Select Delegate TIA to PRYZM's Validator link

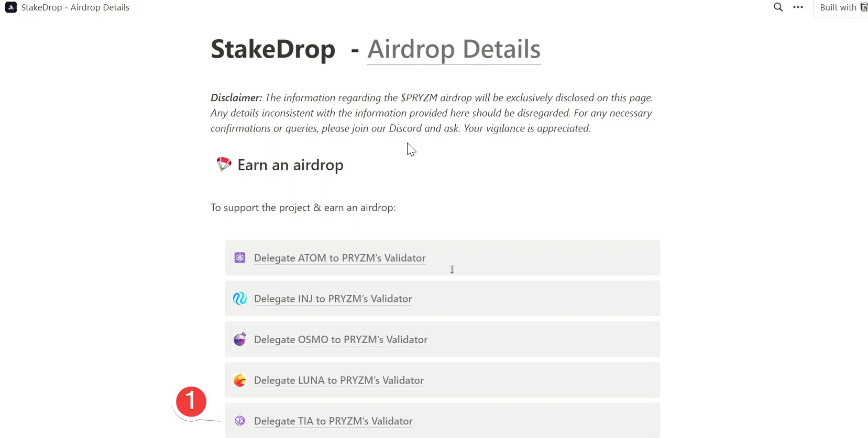[333, 421]
